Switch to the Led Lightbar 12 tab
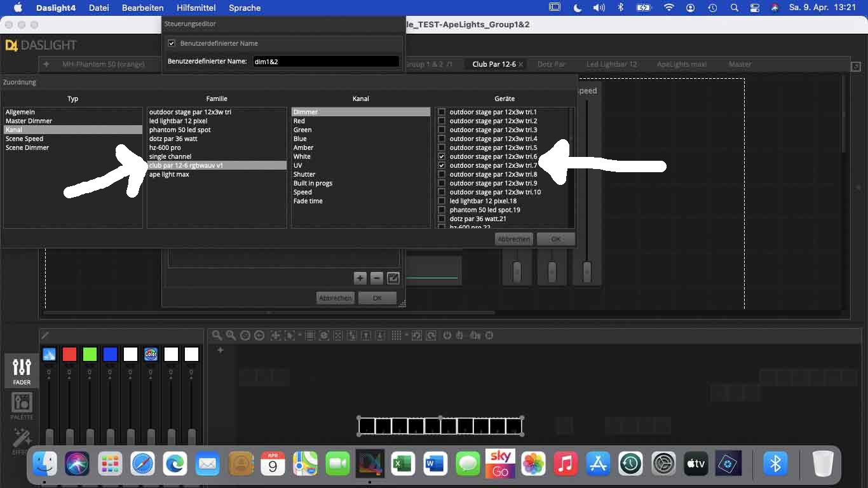 pos(611,64)
